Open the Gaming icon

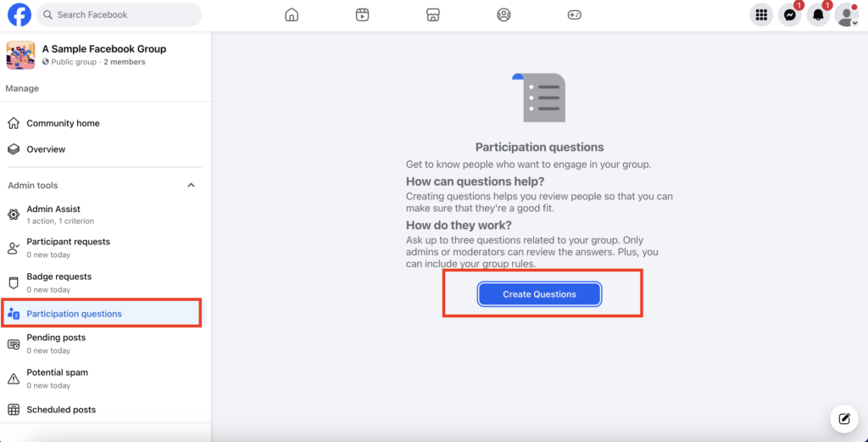point(575,14)
